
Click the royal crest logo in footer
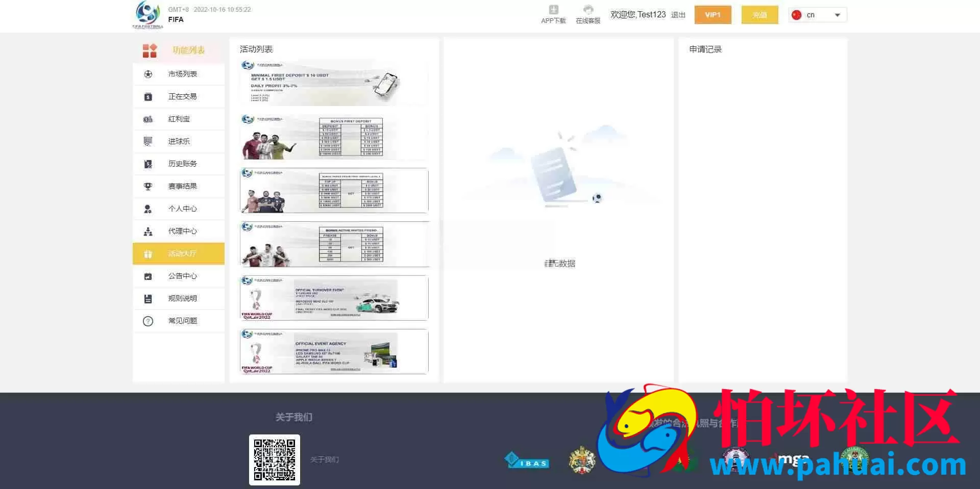[582, 459]
